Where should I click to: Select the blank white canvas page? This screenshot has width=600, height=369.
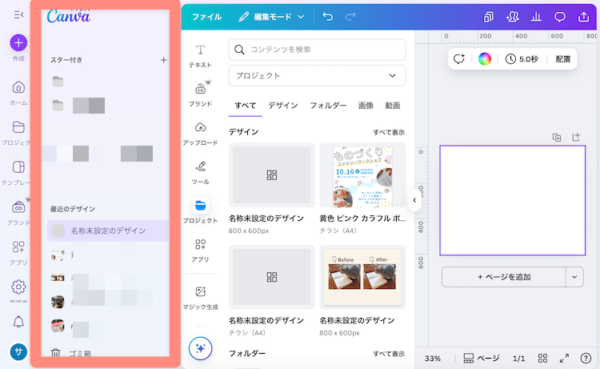tap(512, 200)
